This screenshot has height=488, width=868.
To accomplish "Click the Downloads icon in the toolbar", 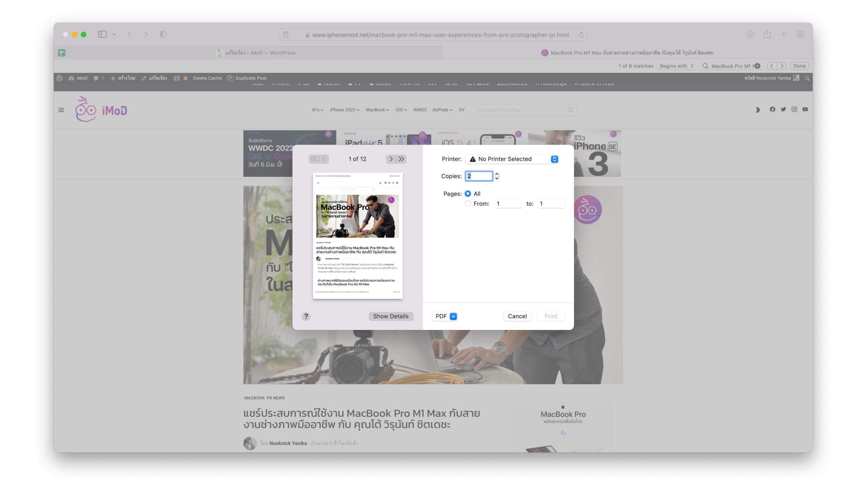I will [x=750, y=34].
